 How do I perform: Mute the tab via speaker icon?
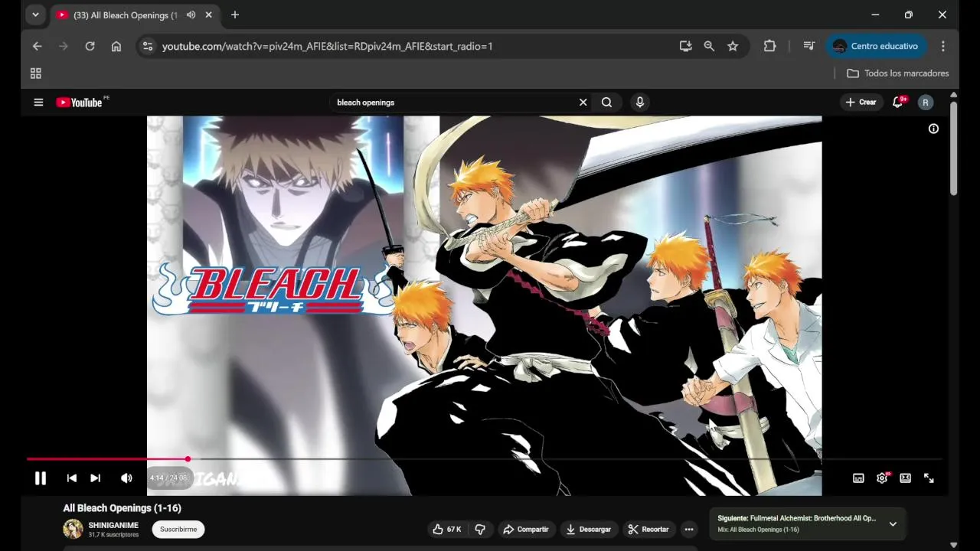tap(191, 15)
